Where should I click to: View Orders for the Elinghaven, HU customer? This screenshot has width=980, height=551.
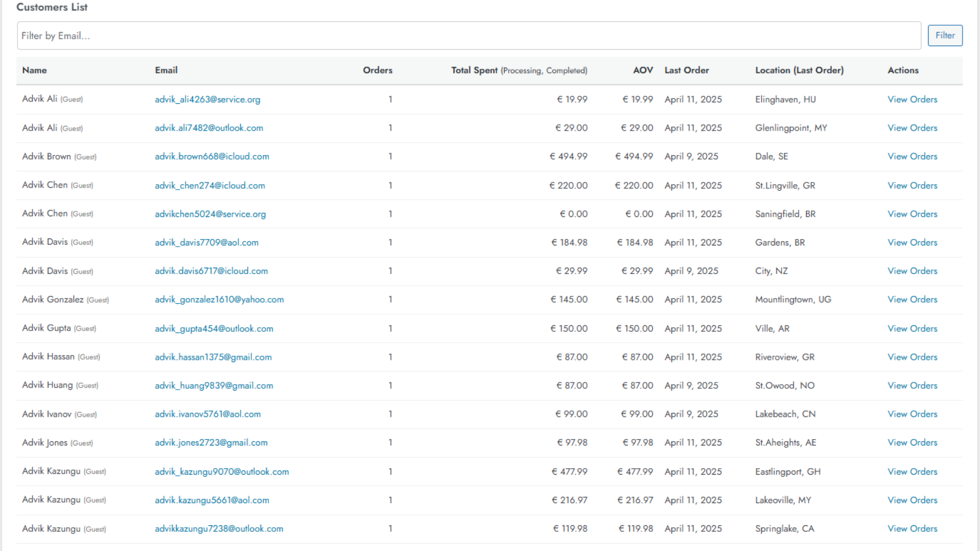(x=912, y=100)
